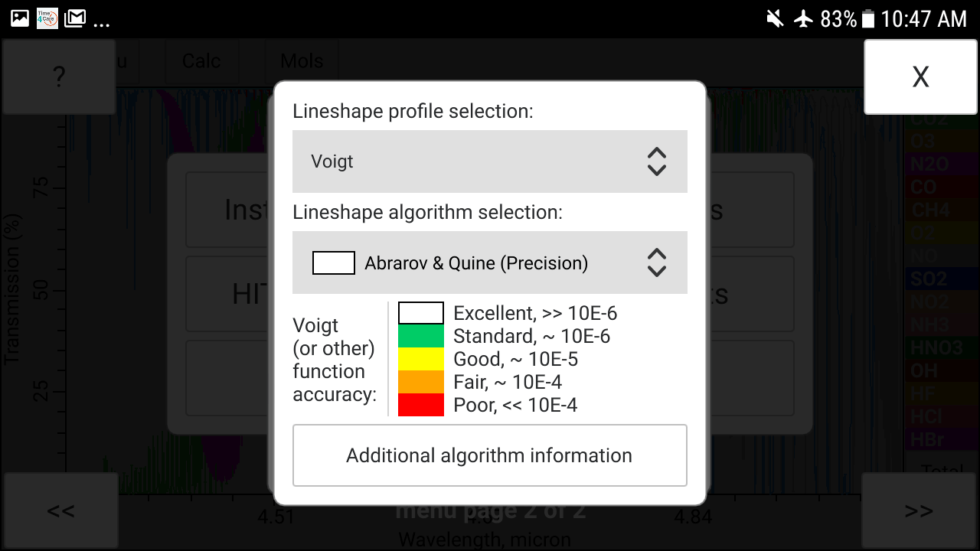Click the green Standard accuracy swatch
980x551 pixels.
click(420, 336)
